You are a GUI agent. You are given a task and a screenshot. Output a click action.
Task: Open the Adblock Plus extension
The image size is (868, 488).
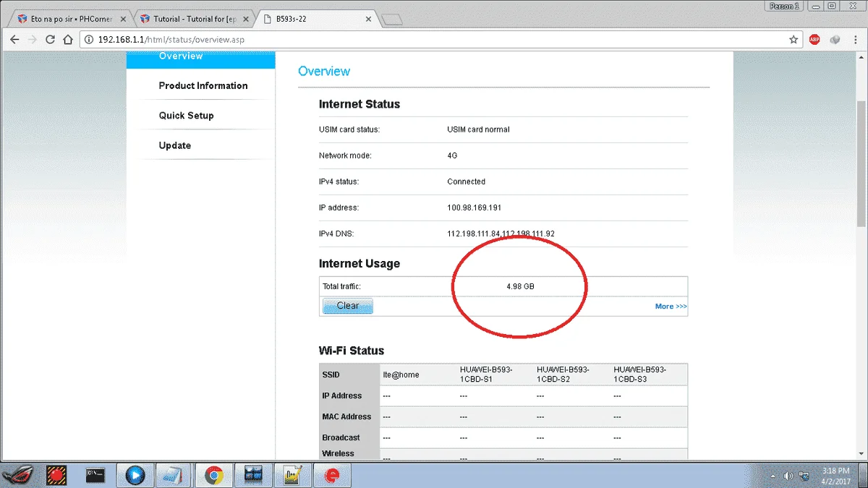coord(814,40)
